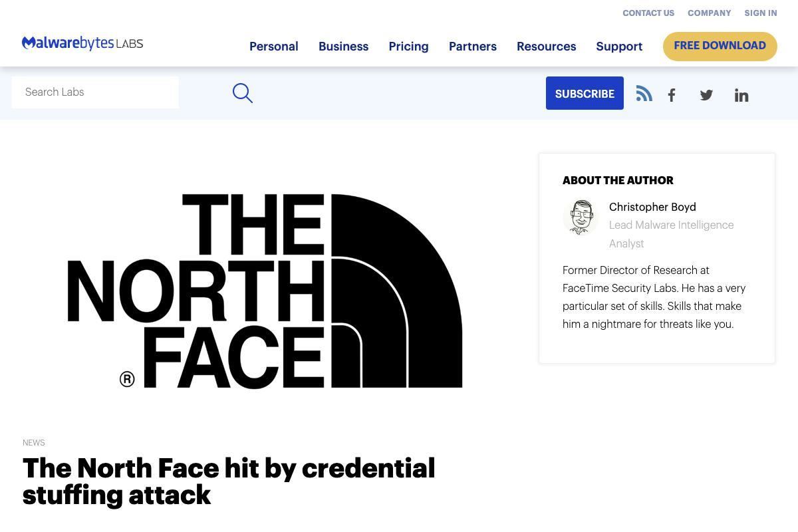Image resolution: width=798 pixels, height=532 pixels.
Task: Click the About the Author heading
Action: click(618, 180)
